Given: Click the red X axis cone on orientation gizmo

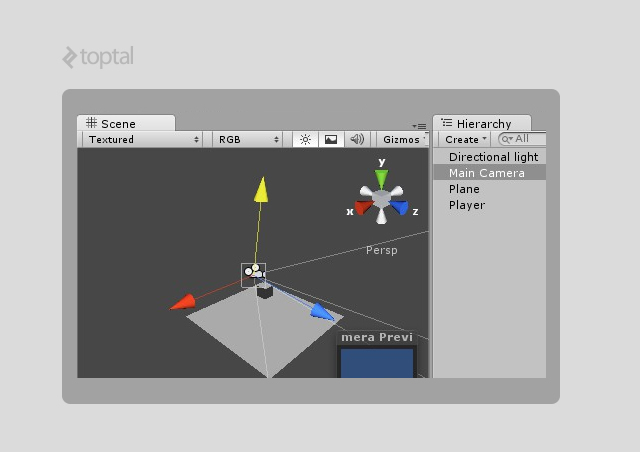Looking at the screenshot, I should 363,207.
